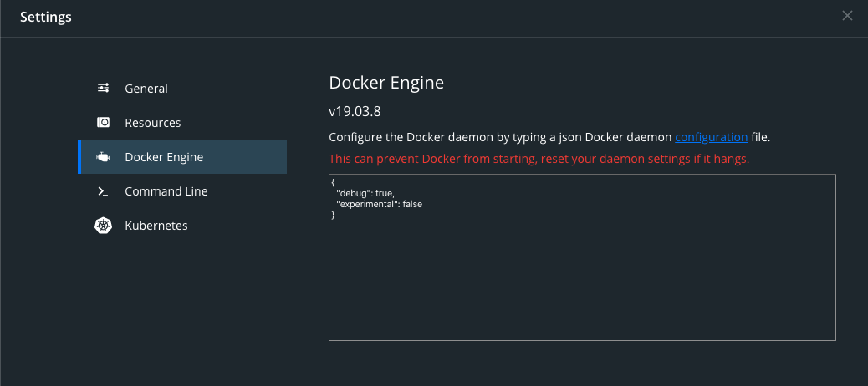868x386 pixels.
Task: Select the Docker Engine tab label
Action: point(164,157)
